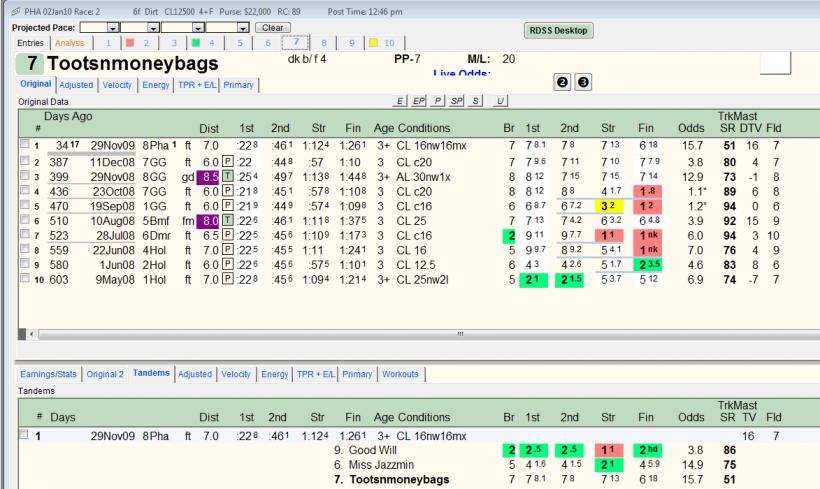Image resolution: width=820 pixels, height=489 pixels.
Task: Open the upper Velocity tab
Action: point(117,85)
